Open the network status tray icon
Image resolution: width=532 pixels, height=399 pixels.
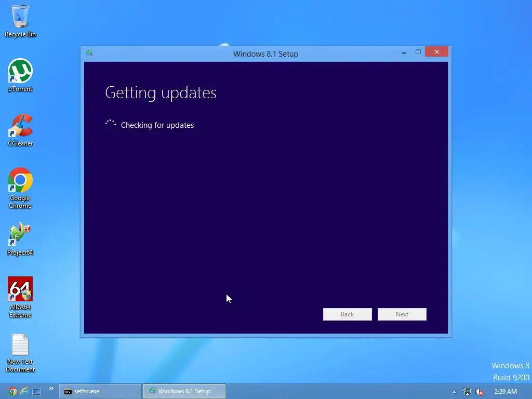(467, 392)
